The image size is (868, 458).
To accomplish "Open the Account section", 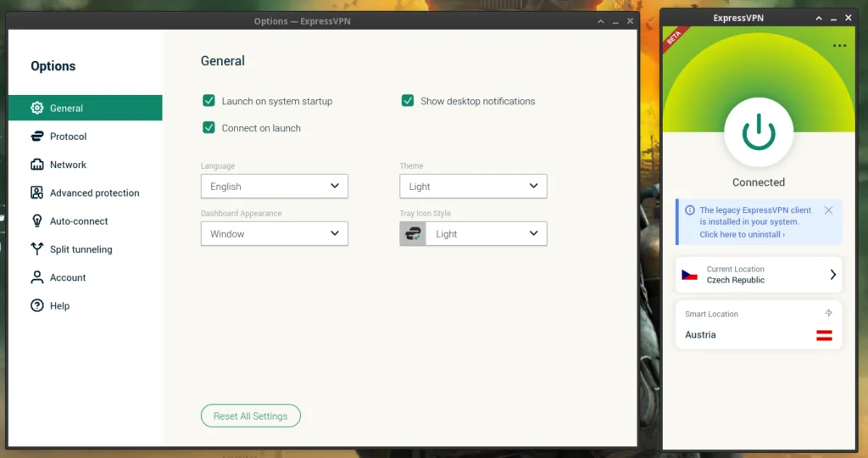I will click(68, 277).
